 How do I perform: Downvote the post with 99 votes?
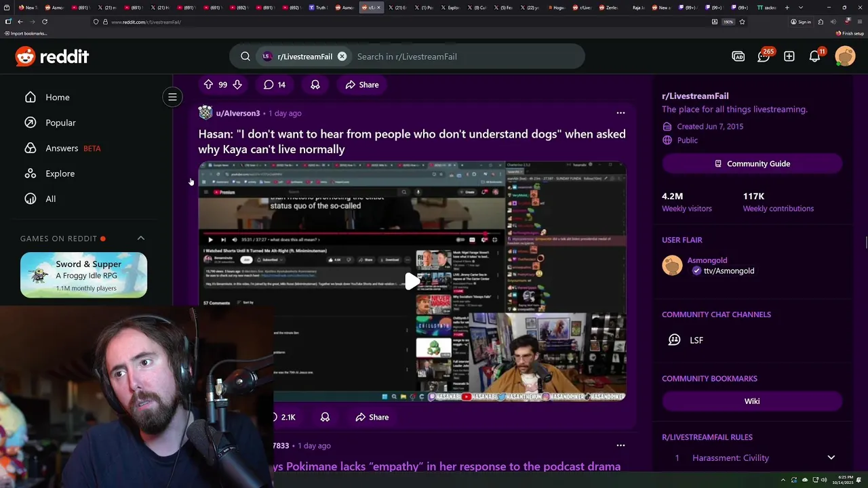click(x=237, y=85)
